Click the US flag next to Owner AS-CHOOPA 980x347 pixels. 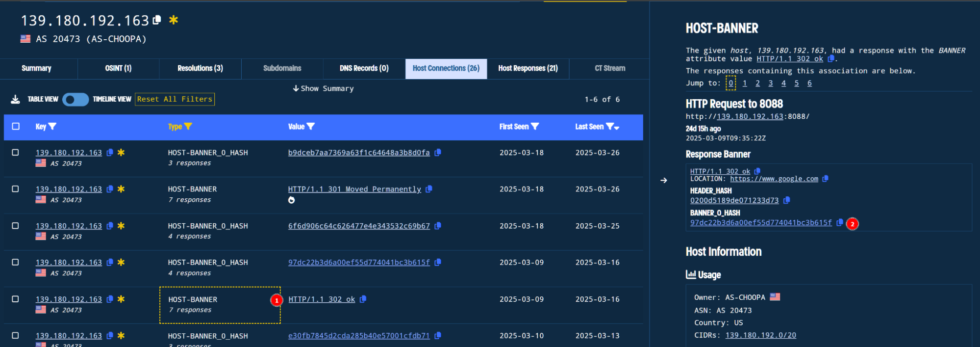(x=775, y=297)
